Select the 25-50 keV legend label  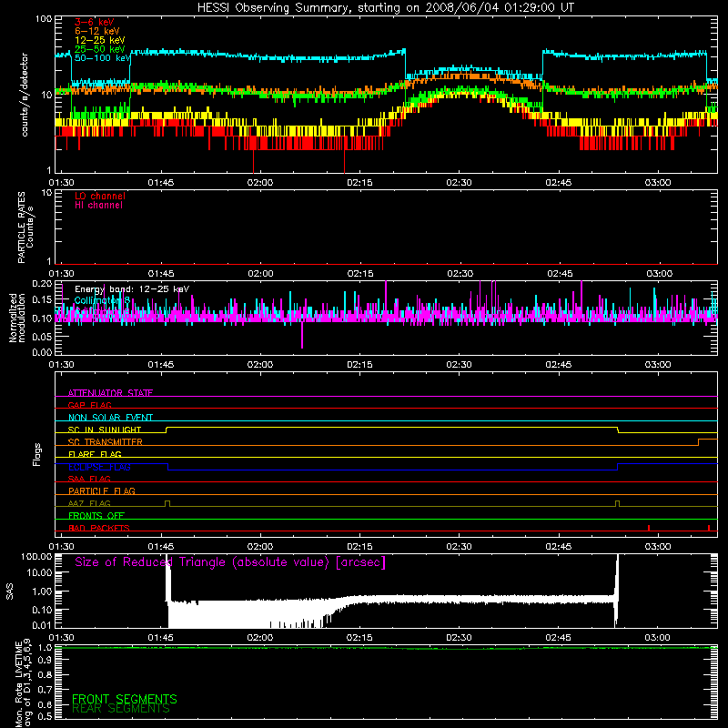100,49
